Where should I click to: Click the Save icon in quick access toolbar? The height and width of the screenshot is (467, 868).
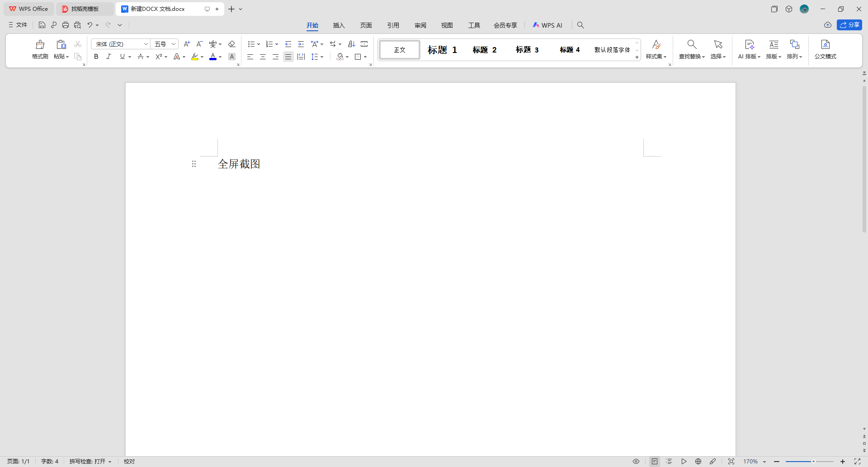tap(42, 25)
